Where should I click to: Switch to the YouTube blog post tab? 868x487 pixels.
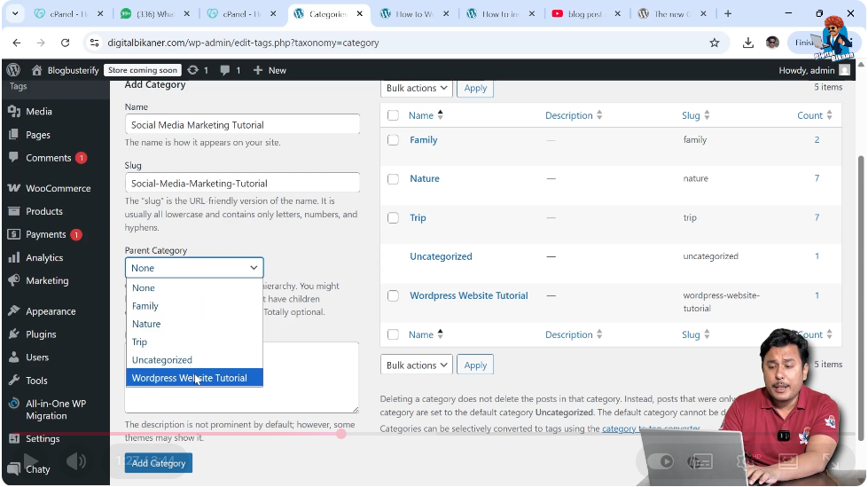[x=585, y=14]
